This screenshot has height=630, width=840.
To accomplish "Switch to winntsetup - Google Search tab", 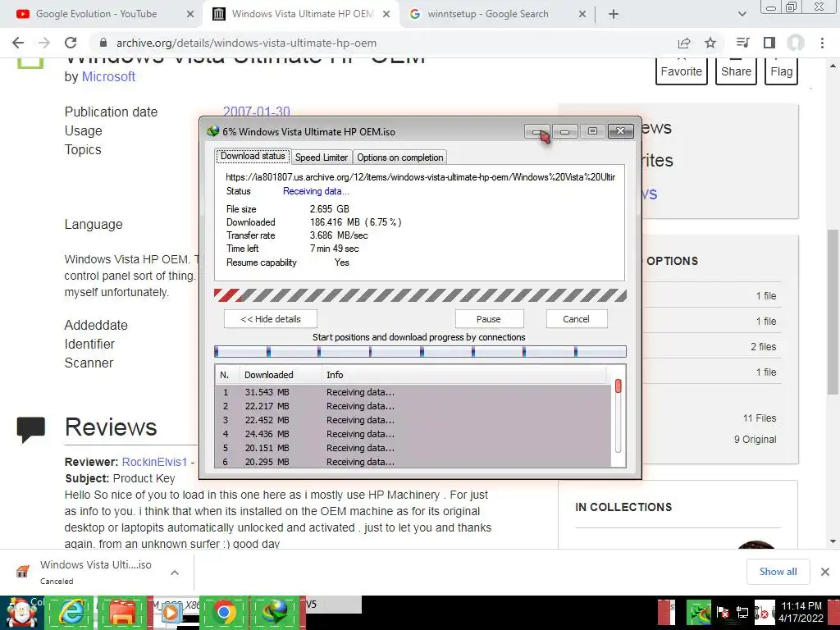I will click(x=488, y=14).
